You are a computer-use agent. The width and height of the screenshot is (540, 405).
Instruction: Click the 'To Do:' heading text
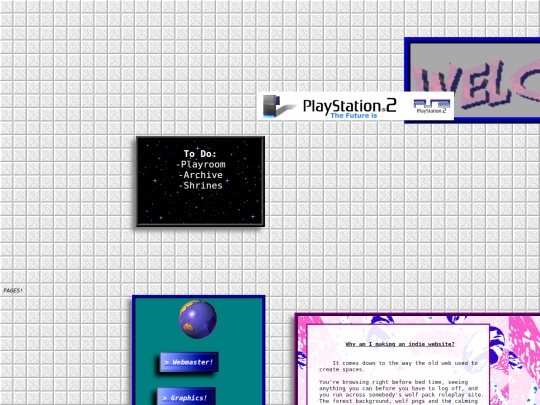click(200, 154)
